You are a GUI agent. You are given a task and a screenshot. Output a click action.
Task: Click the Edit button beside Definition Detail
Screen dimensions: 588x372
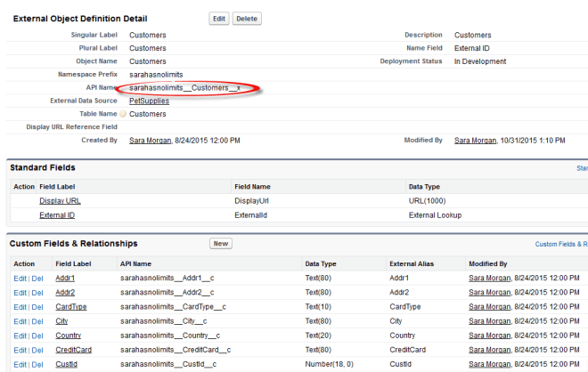pyautogui.click(x=219, y=19)
